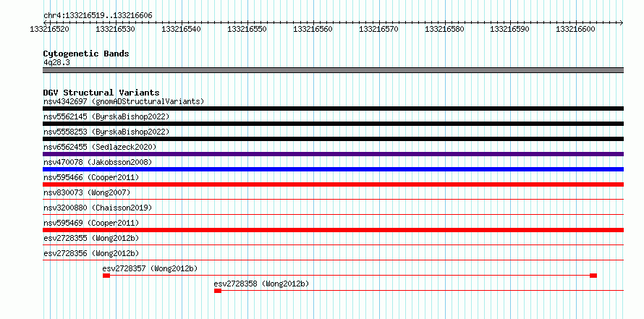The image size is (644, 319).
Task: Open variant nsv6562455 (Sedlazeck2020) label
Action: point(100,147)
